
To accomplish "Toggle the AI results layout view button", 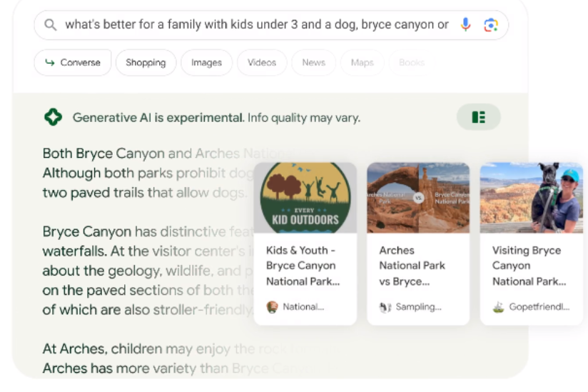I will (478, 117).
